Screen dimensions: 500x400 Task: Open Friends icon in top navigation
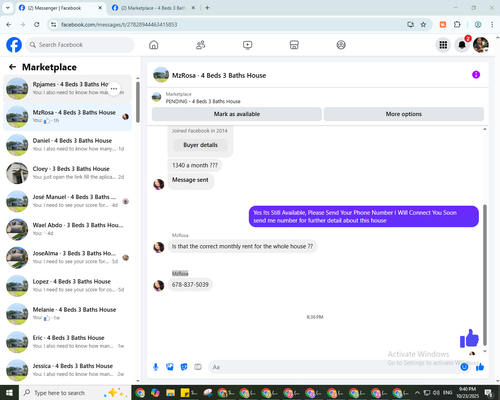click(200, 45)
